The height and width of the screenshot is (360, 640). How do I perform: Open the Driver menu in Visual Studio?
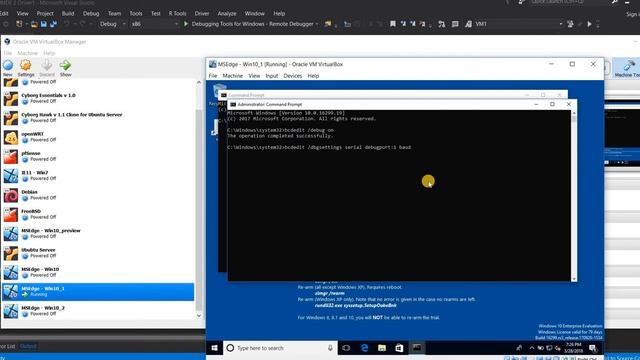click(x=202, y=13)
